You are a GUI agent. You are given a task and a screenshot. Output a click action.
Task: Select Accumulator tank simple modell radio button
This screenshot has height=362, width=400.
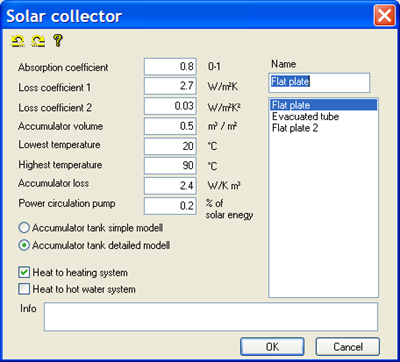click(24, 228)
